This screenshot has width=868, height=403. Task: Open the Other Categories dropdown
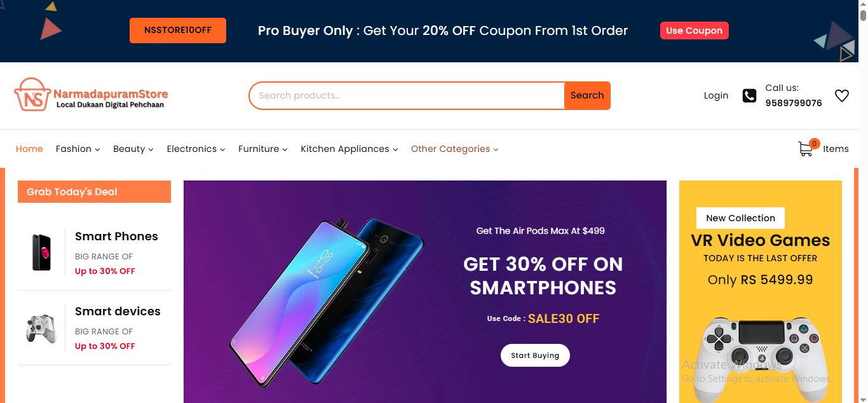click(454, 149)
